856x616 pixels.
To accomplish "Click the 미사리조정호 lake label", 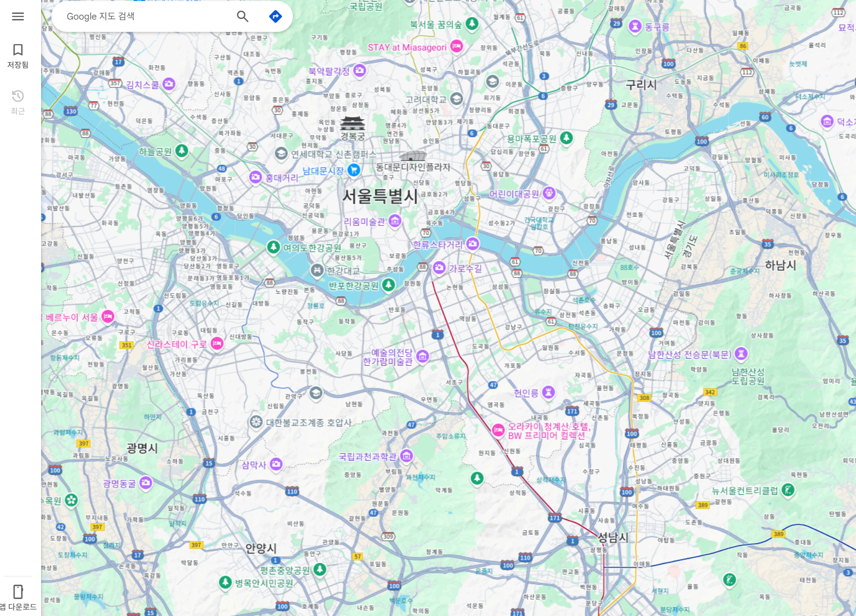I will 781,175.
